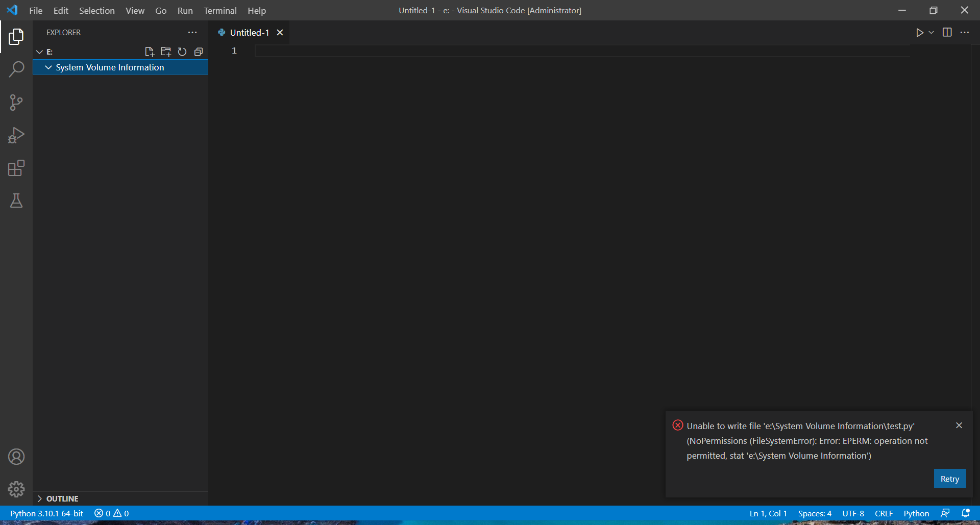
Task: Click the error message text in notification
Action: 807,441
